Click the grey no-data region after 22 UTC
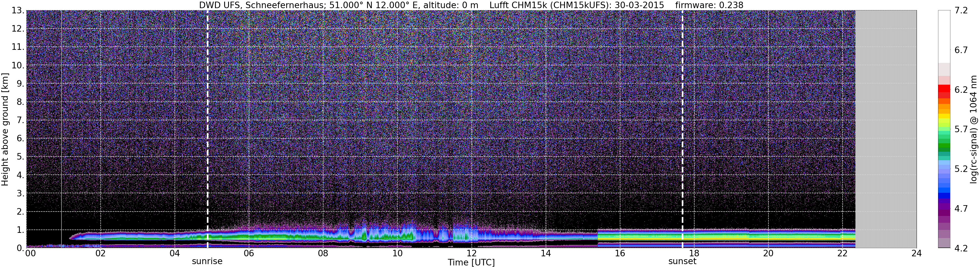The width and height of the screenshot is (980, 269). click(x=886, y=129)
